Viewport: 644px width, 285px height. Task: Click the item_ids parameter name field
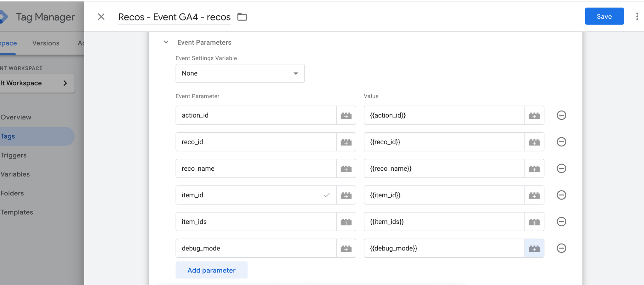click(x=256, y=222)
